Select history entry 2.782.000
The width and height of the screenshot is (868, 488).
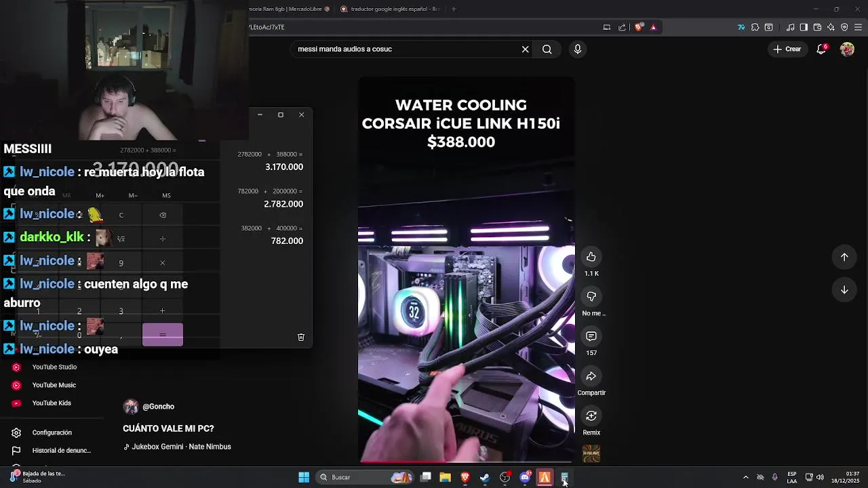click(x=270, y=198)
